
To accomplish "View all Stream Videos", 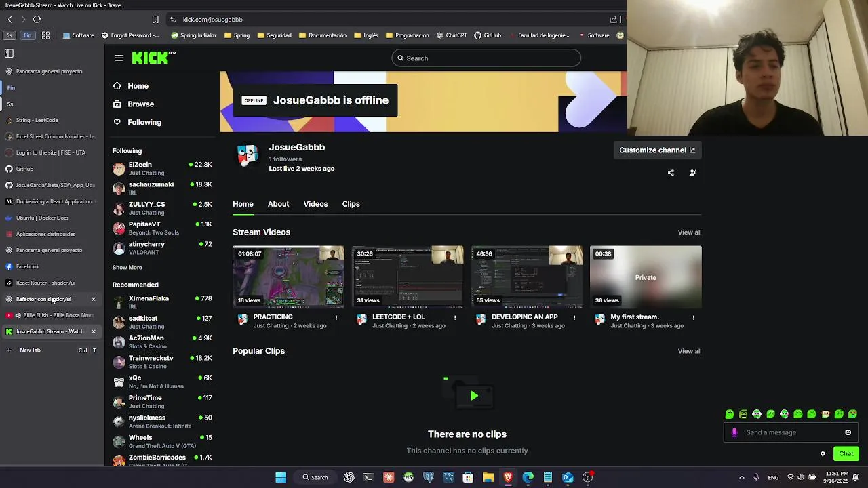I will (690, 232).
